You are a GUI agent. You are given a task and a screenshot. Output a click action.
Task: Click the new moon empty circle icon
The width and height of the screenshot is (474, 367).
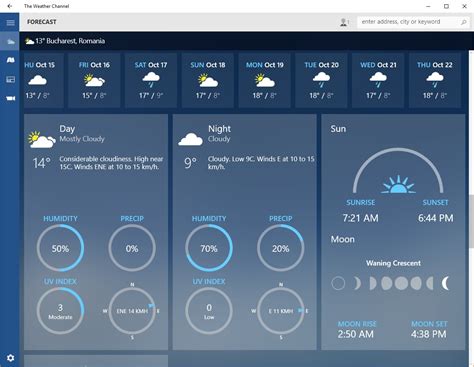tap(338, 283)
